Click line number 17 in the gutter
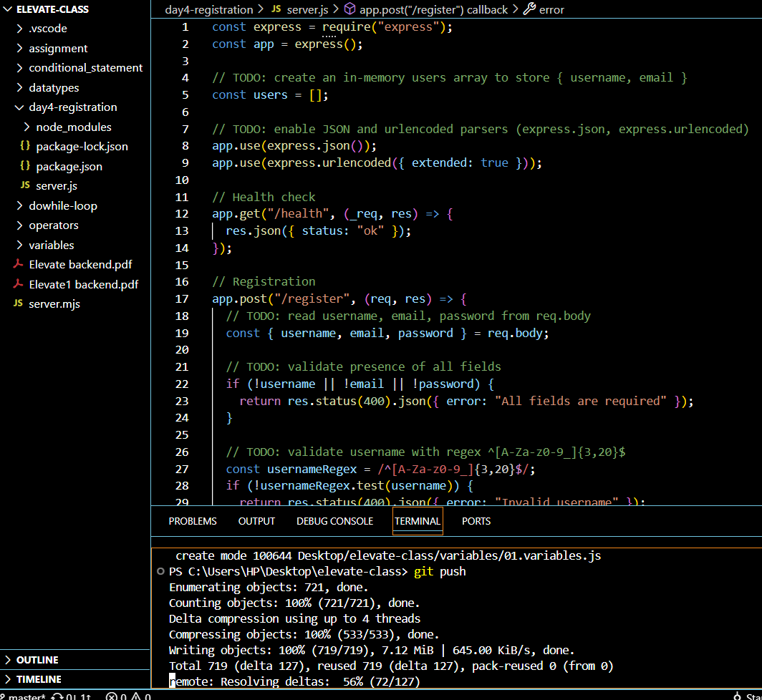 pyautogui.click(x=182, y=298)
